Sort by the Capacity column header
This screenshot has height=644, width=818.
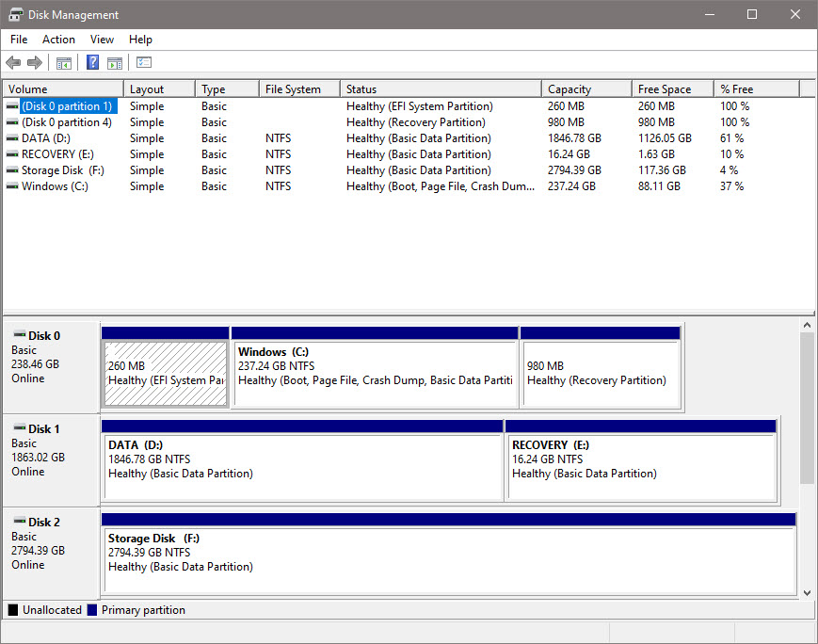[x=586, y=89]
